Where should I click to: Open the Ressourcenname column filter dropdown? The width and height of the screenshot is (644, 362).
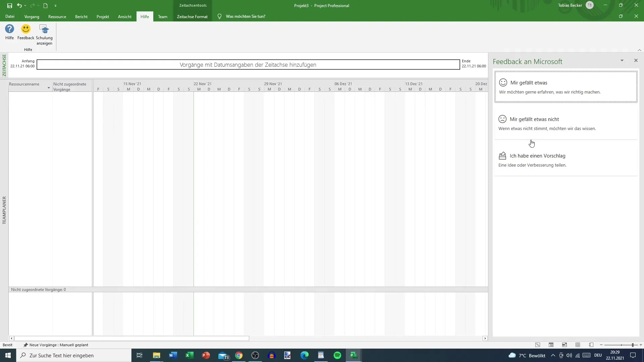pos(49,88)
